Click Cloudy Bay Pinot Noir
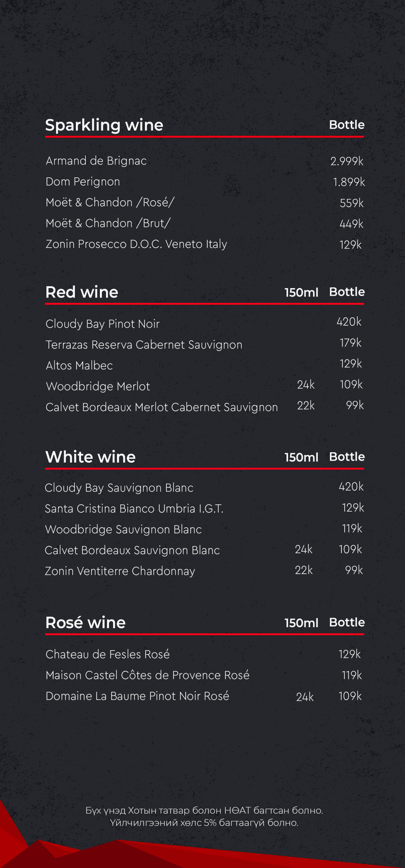 point(103,324)
